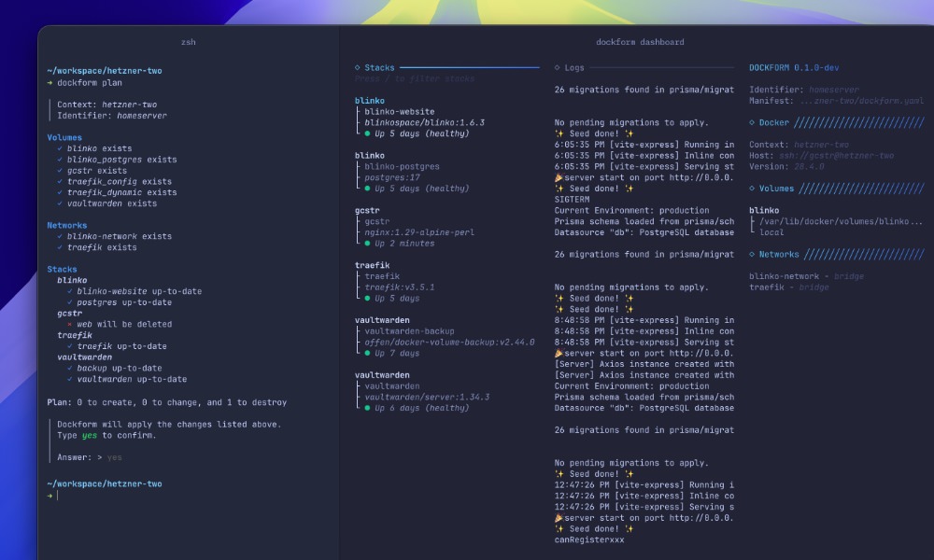
Task: Select the dockform dashboard tab
Action: pyautogui.click(x=641, y=41)
